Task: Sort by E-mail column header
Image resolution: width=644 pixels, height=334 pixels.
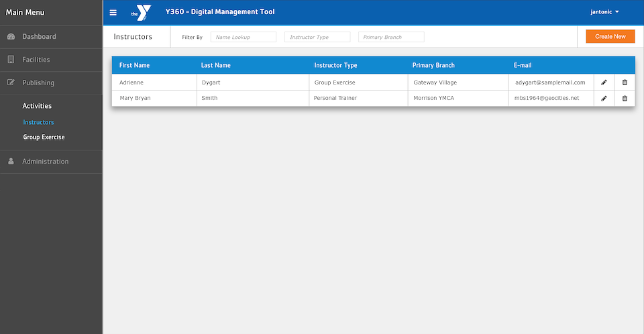Action: click(x=523, y=65)
